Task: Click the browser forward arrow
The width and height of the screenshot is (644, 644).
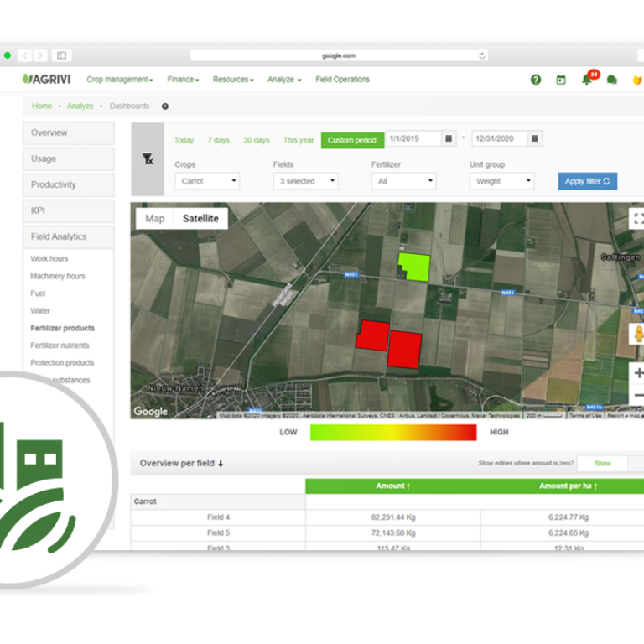Action: (40, 55)
